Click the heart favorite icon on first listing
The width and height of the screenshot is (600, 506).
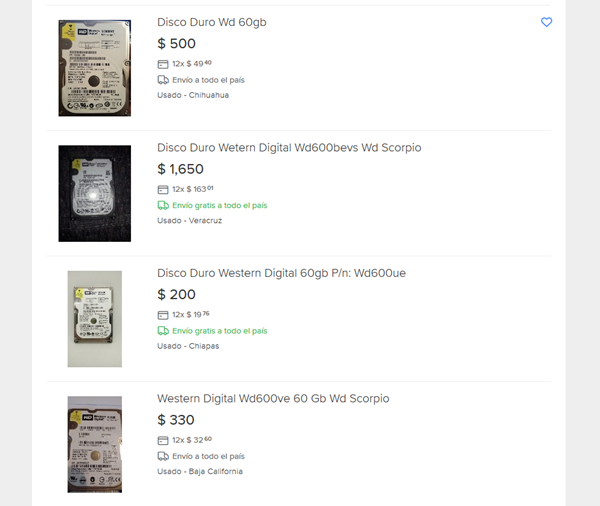click(546, 22)
